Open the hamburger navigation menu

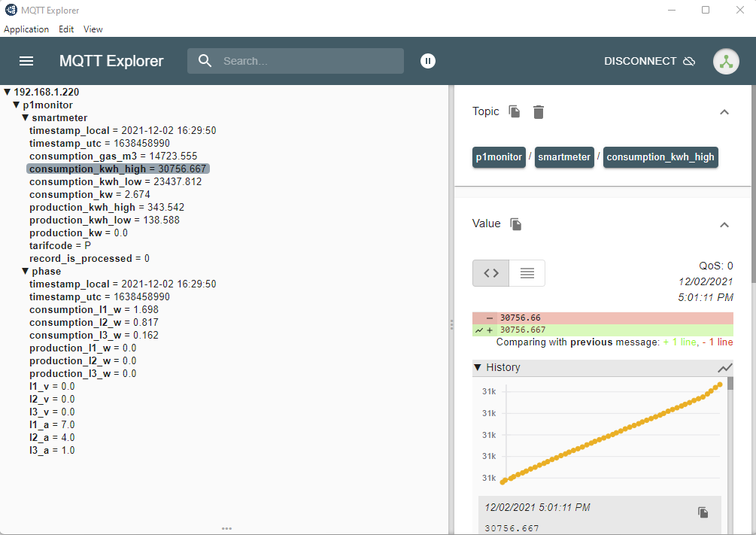click(x=26, y=61)
